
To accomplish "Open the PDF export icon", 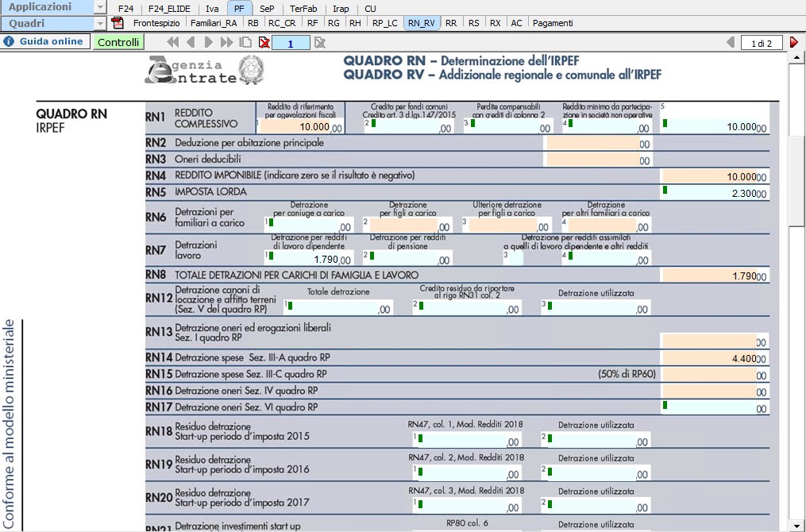I will [x=118, y=23].
